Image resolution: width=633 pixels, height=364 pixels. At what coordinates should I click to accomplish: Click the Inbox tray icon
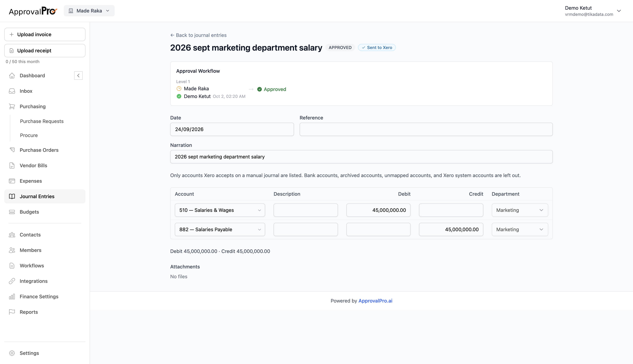click(12, 91)
